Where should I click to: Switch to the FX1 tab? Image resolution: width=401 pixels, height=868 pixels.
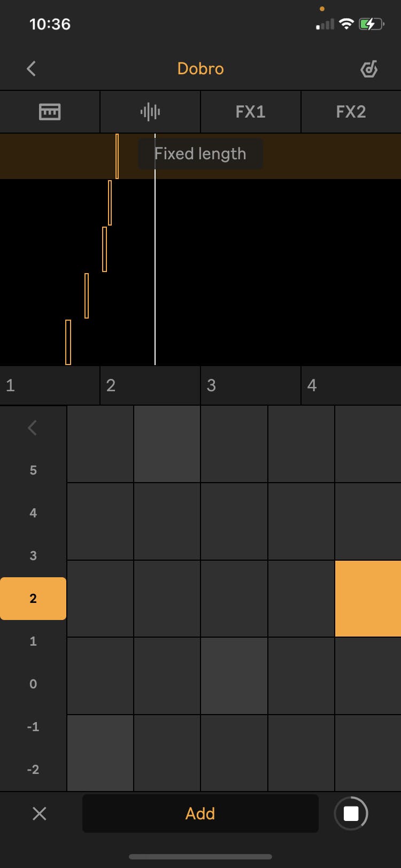[250, 112]
